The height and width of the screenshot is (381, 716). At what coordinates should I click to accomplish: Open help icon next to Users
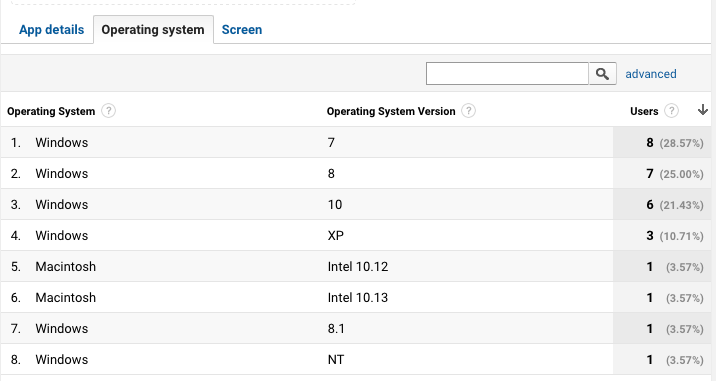click(x=671, y=111)
